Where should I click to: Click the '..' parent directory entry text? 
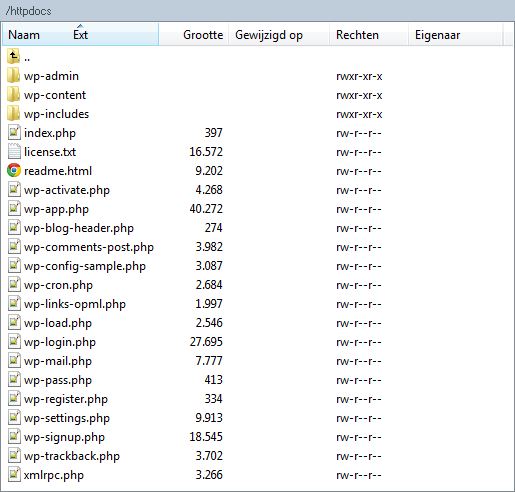(27, 60)
